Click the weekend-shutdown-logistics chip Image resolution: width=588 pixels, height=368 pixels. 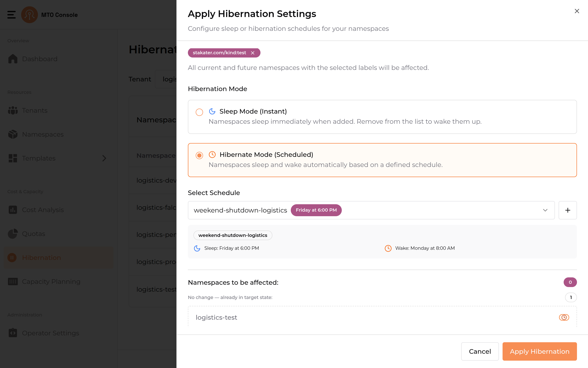point(233,235)
